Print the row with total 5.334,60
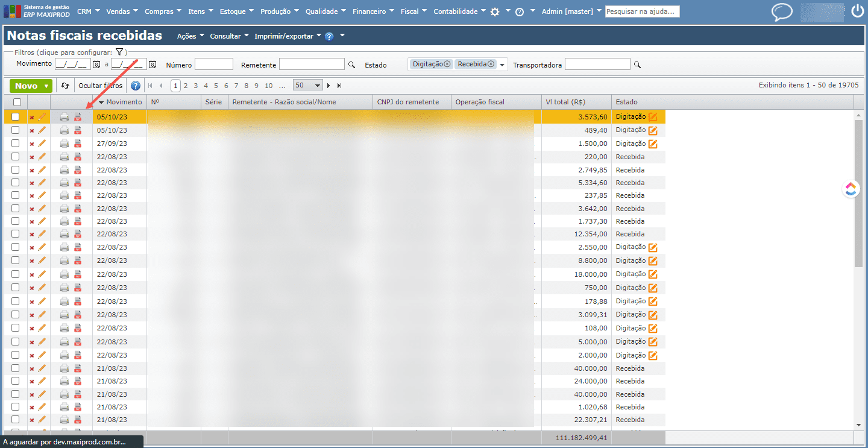 click(x=64, y=183)
